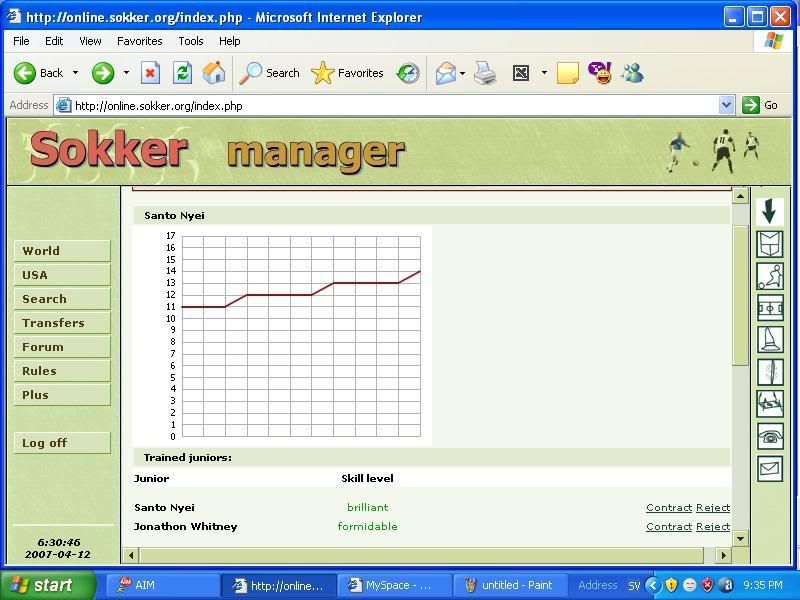Click the Transfers button in left navigation
The width and height of the screenshot is (800, 600).
[x=61, y=323]
